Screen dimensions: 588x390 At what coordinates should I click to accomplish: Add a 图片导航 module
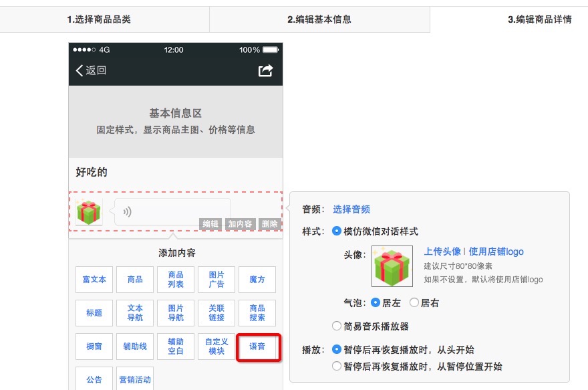pyautogui.click(x=176, y=313)
